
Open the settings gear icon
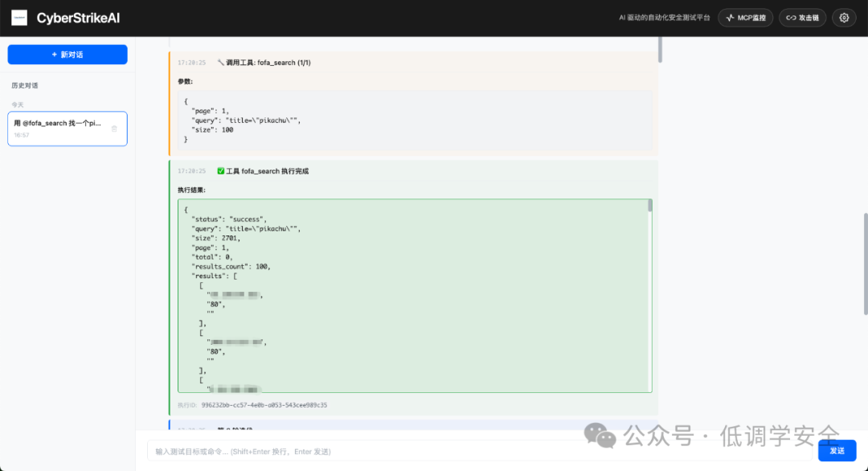(844, 18)
